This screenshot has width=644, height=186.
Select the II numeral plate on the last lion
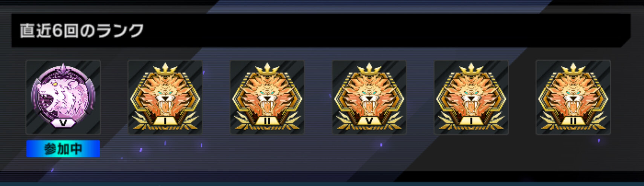(573, 121)
